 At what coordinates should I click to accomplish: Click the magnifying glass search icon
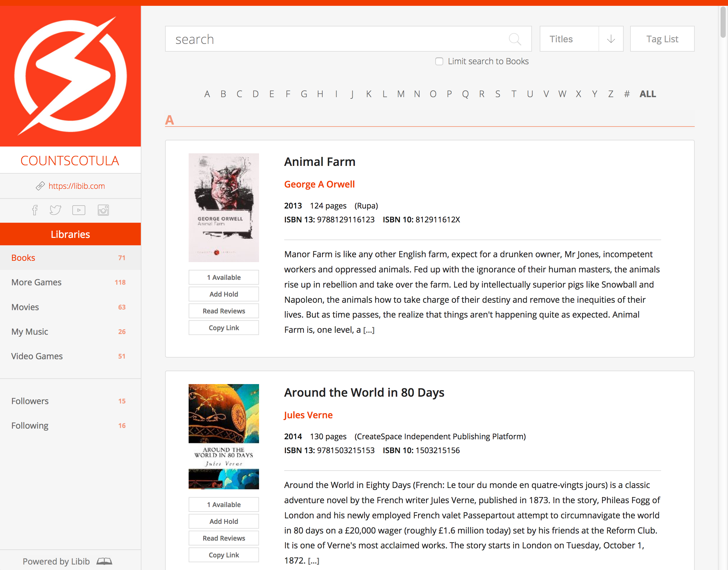[x=515, y=39]
